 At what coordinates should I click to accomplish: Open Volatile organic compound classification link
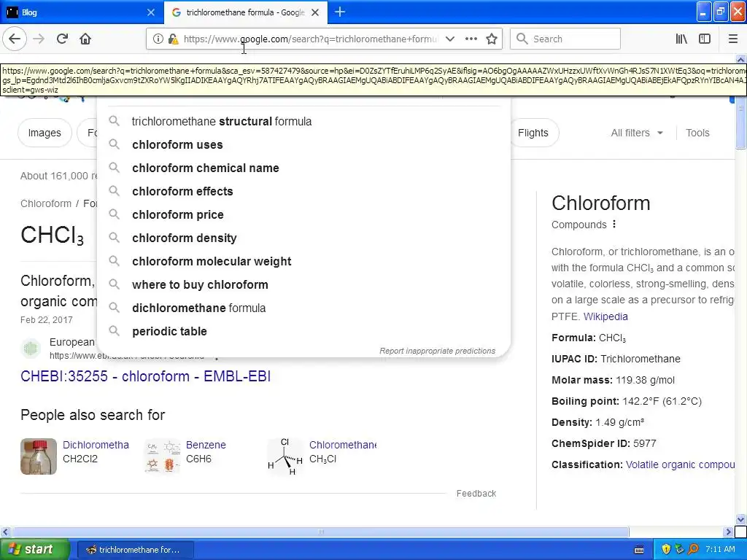pos(680,464)
